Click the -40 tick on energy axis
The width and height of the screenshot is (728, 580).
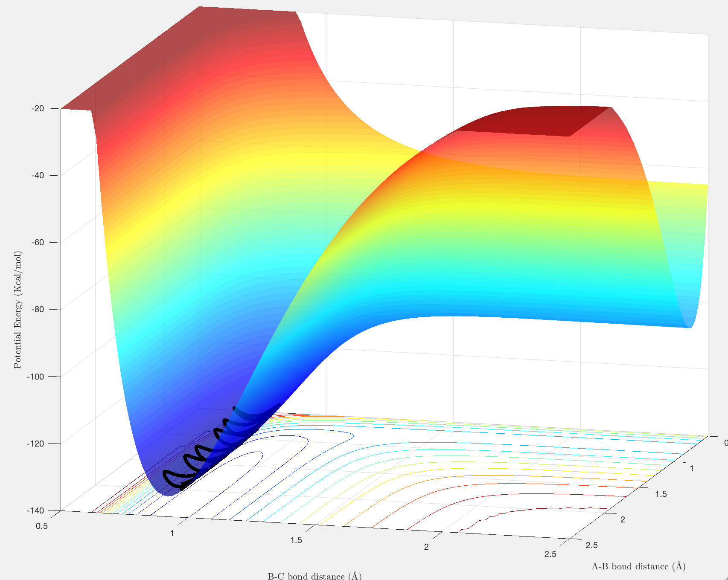[x=38, y=175]
